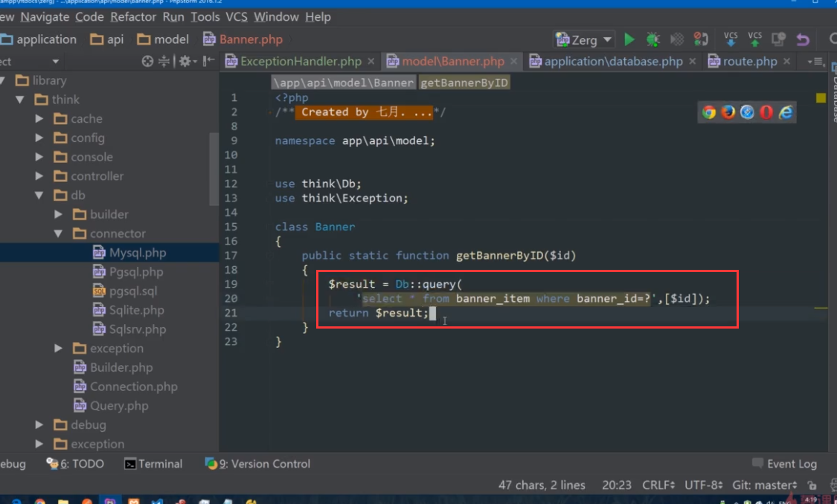Screen dimensions: 837x504
Task: Select Connection.php in the project tree
Action: click(133, 387)
